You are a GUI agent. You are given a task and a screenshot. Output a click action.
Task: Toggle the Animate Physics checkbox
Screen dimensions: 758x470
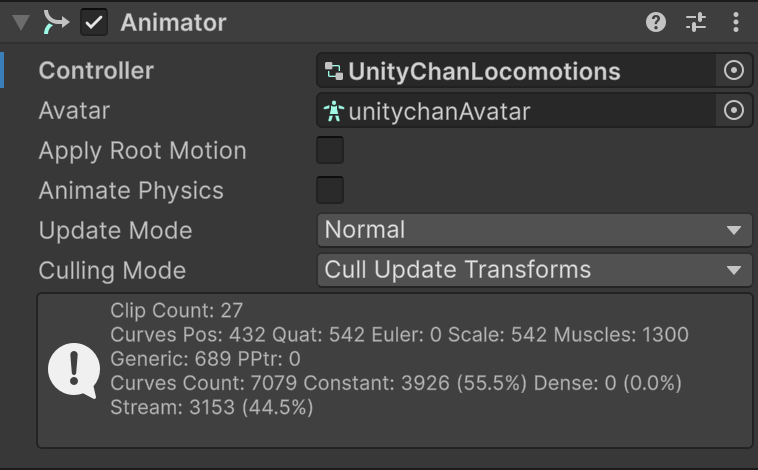[x=330, y=190]
